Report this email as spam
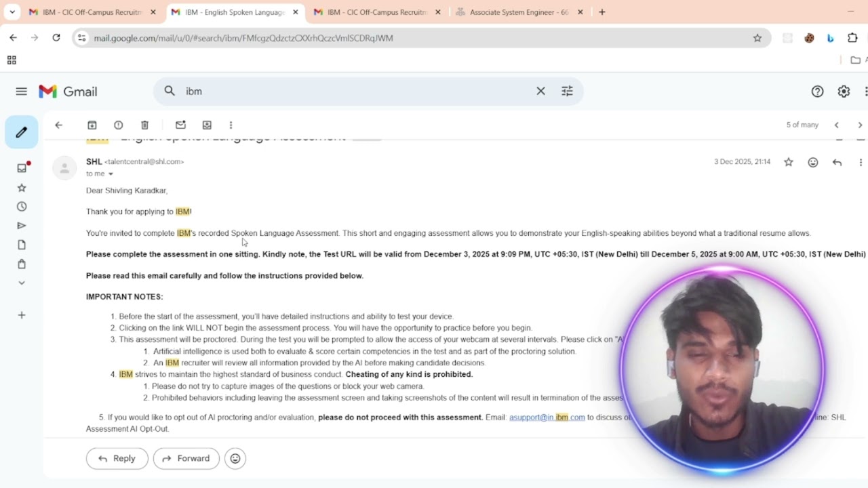Viewport: 868px width, 488px height. pos(119,125)
